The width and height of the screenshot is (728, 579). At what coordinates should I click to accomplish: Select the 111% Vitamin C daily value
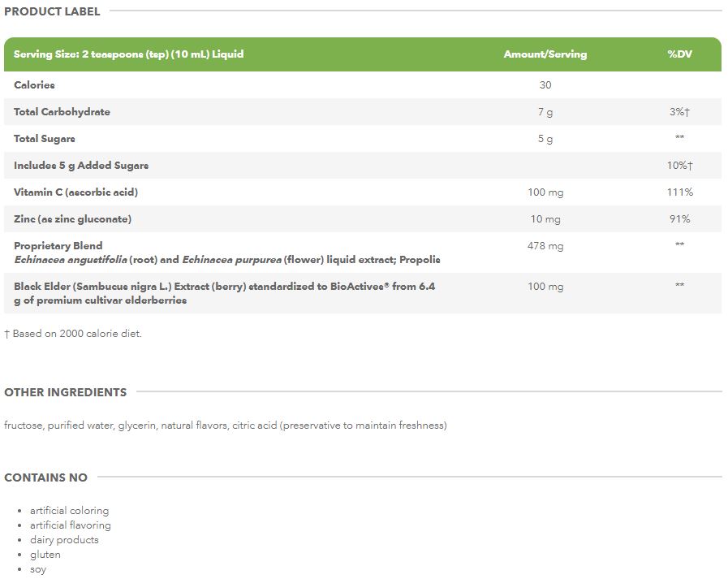tap(679, 192)
